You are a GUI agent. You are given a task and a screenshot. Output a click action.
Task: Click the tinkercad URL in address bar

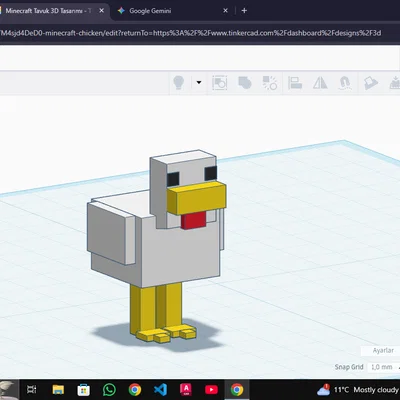tap(190, 33)
